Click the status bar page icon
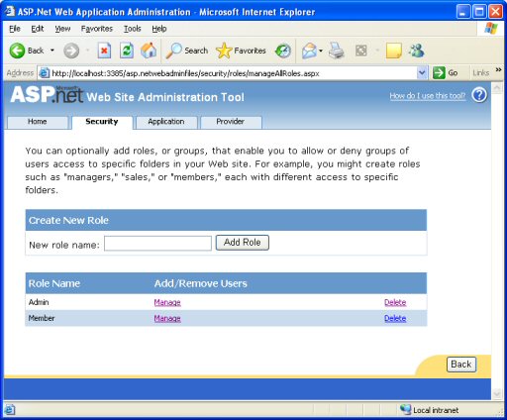Image resolution: width=507 pixels, height=420 pixels. [x=9, y=410]
